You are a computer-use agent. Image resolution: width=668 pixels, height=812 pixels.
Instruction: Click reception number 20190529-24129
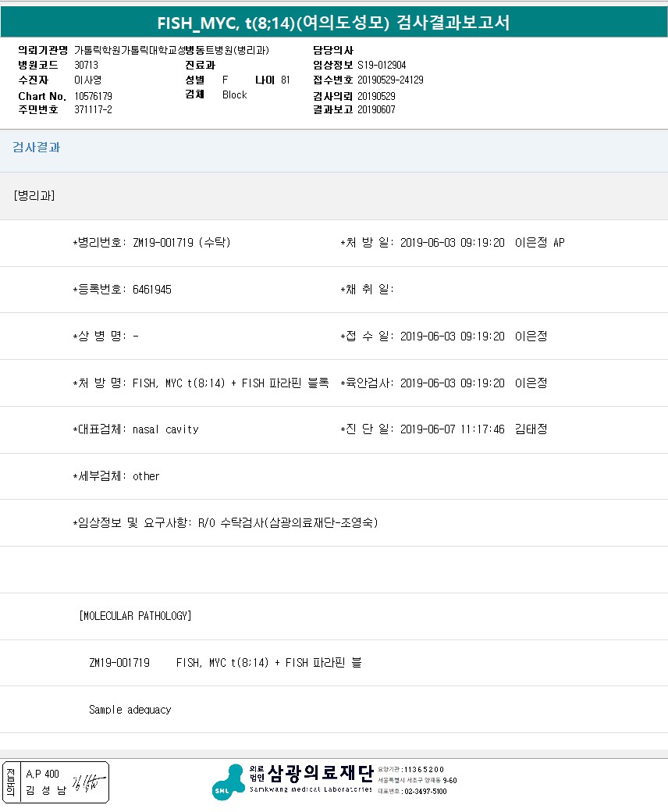(x=391, y=80)
